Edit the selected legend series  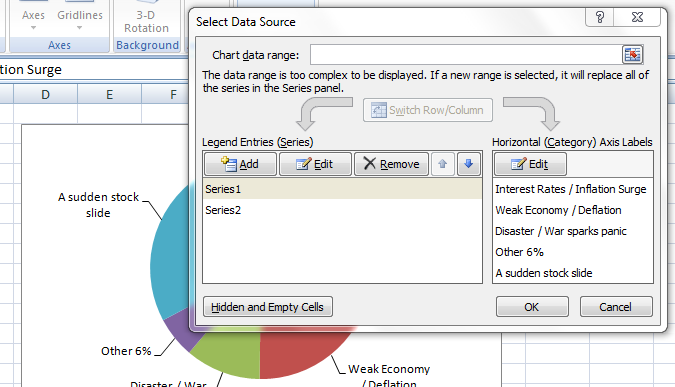point(315,164)
